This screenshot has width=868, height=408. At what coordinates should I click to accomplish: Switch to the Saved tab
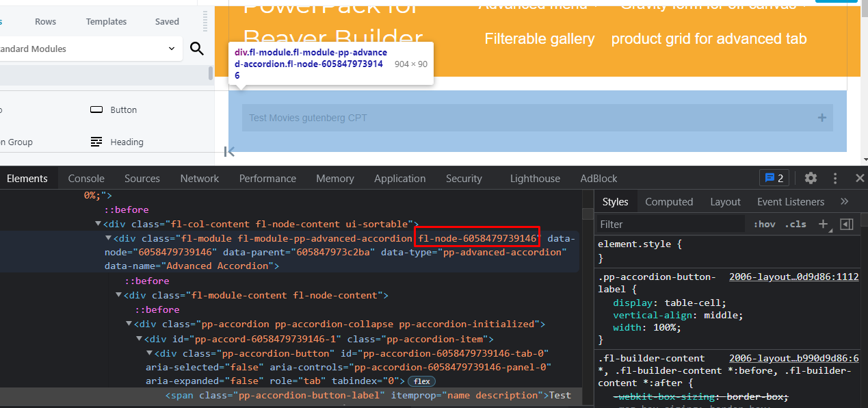click(x=167, y=21)
